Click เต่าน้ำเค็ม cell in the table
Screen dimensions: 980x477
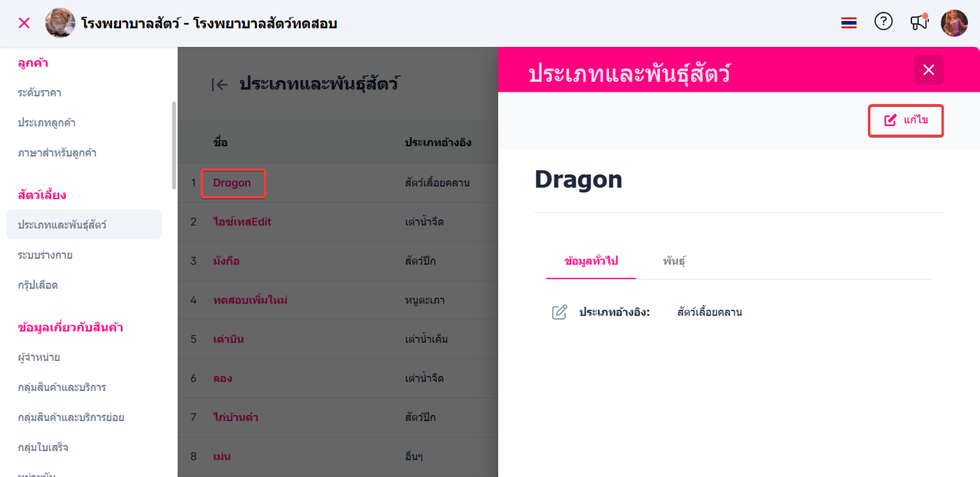tap(425, 339)
